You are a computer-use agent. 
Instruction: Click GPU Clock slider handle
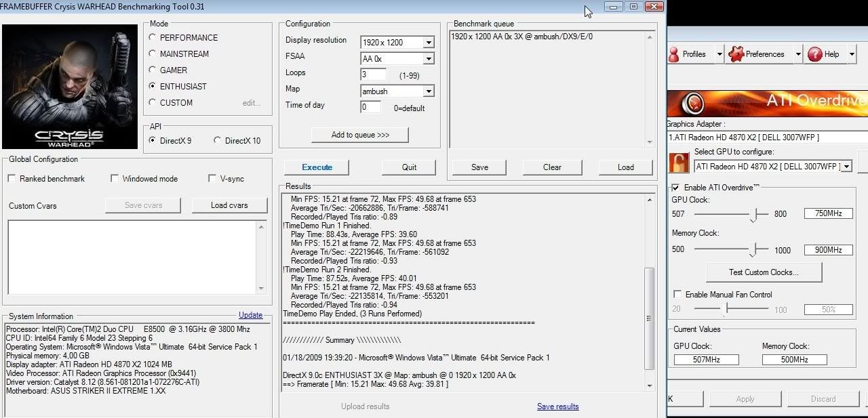tap(753, 215)
